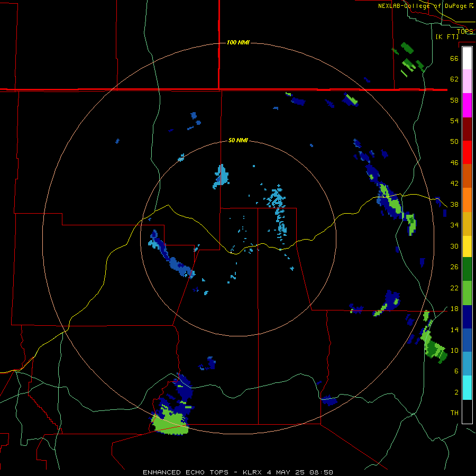Click the dark red 54 kft swatch

coord(467,129)
